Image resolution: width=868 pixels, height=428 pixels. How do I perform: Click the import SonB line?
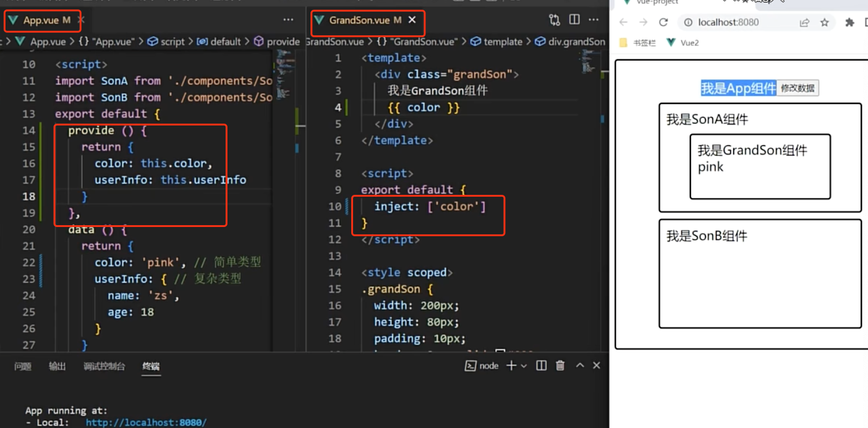[163, 98]
